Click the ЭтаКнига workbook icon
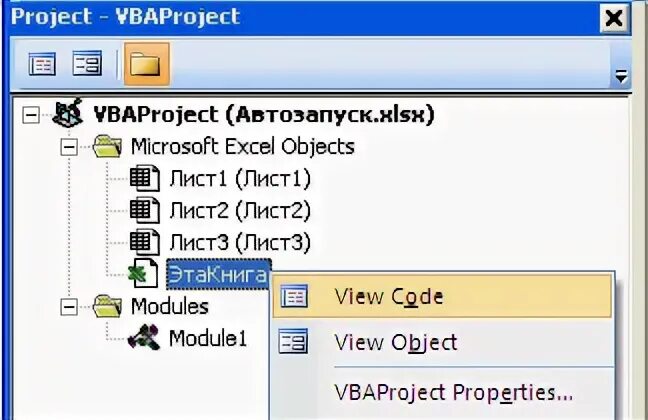648x420 pixels. (143, 273)
